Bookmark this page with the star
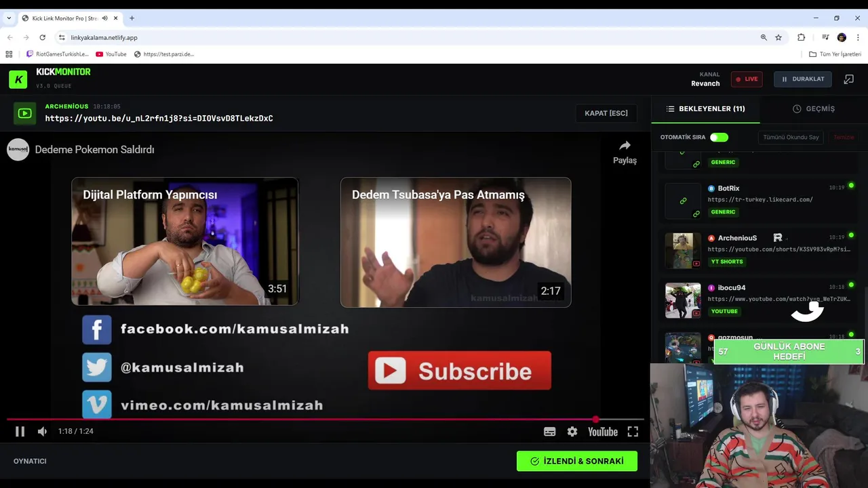This screenshot has width=868, height=488. point(778,37)
